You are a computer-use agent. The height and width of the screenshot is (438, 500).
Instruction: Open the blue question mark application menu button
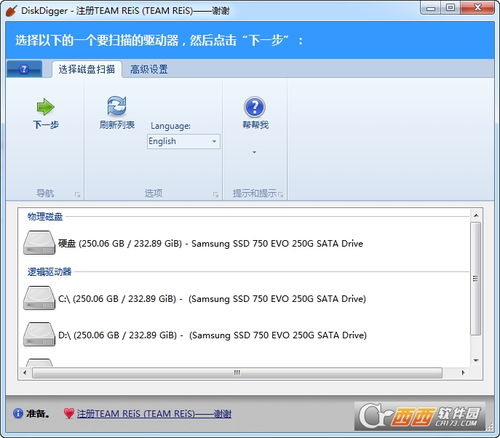[24, 69]
